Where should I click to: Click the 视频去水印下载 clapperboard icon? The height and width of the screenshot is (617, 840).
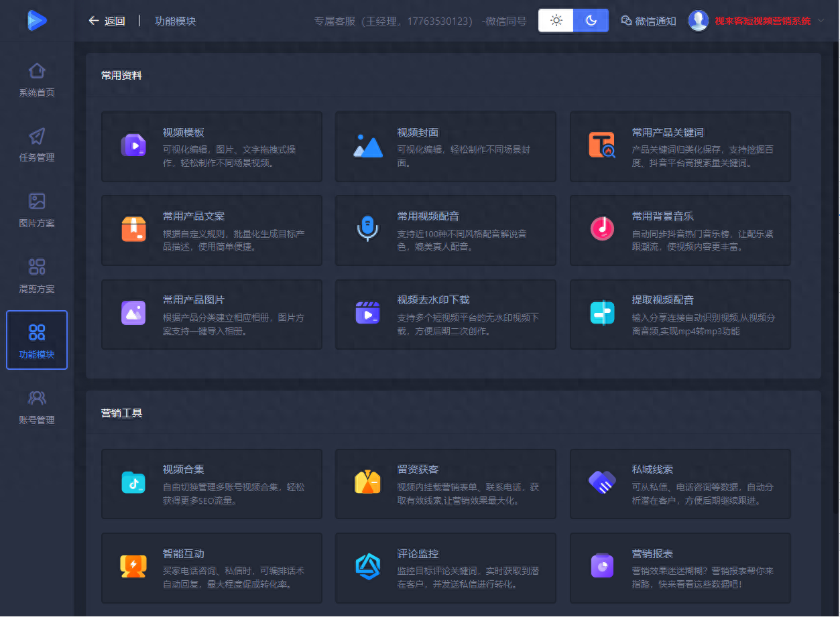click(367, 313)
